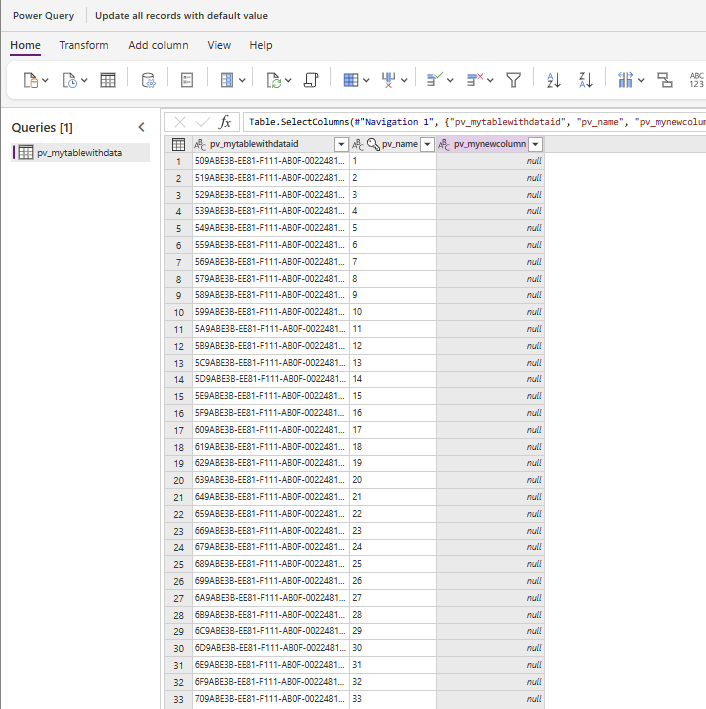The height and width of the screenshot is (709, 706).
Task: Open the pv_name column filter dropdown
Action: point(427,145)
